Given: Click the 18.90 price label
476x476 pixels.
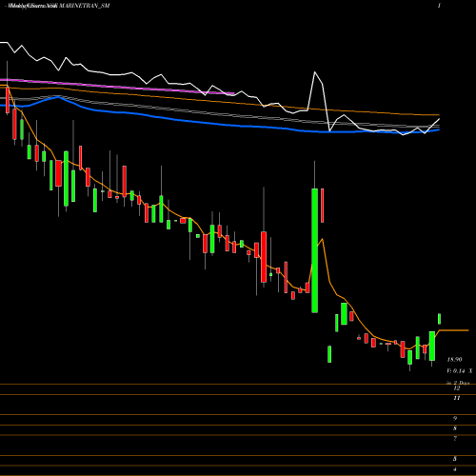Looking at the screenshot, I should coord(454,360).
